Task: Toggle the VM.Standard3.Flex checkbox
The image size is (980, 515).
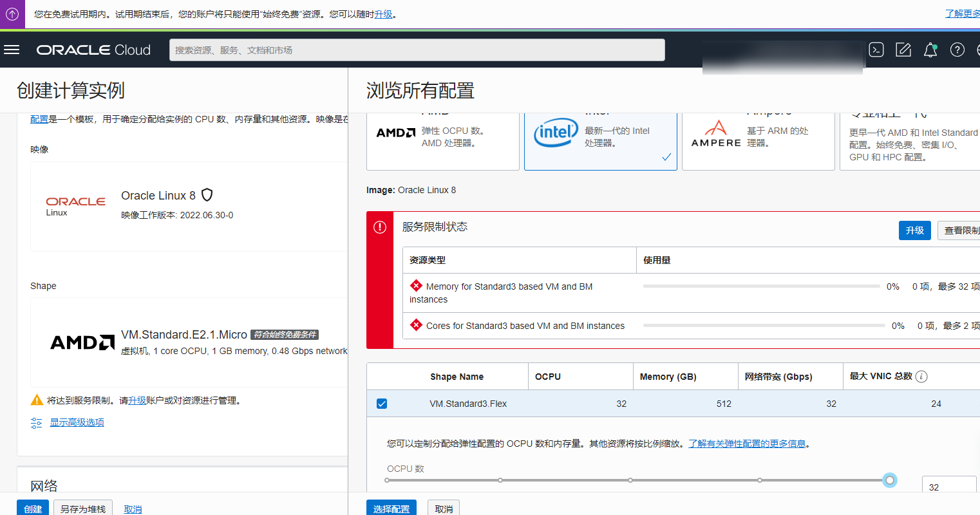Action: coord(382,404)
